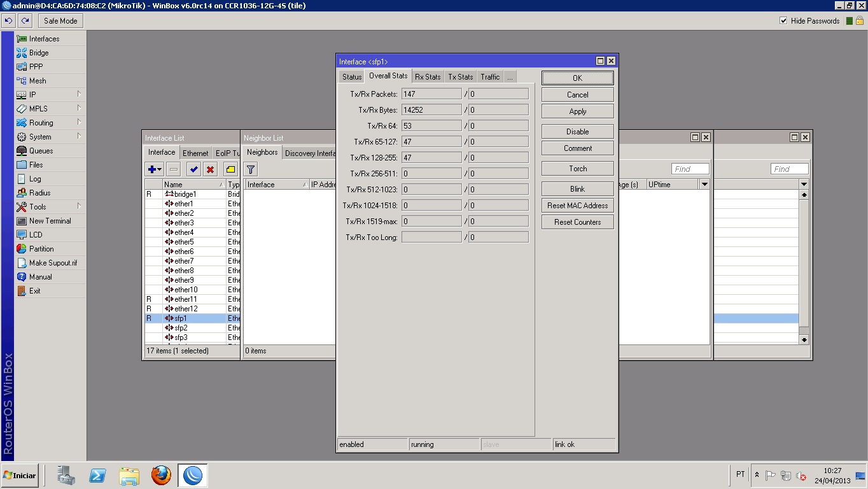Open the Bridge section in the sidebar

tap(50, 53)
